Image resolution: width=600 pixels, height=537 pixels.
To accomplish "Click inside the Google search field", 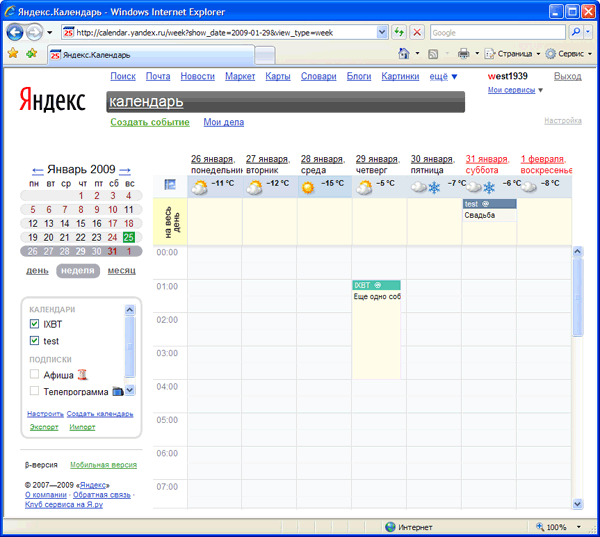I will (x=498, y=33).
